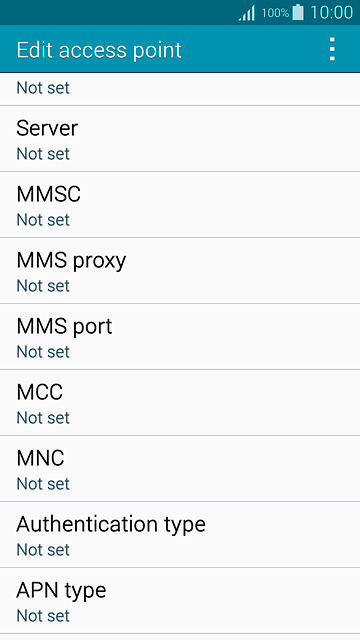
Task: Tap the battery icon in status bar
Action: pyautogui.click(x=298, y=12)
